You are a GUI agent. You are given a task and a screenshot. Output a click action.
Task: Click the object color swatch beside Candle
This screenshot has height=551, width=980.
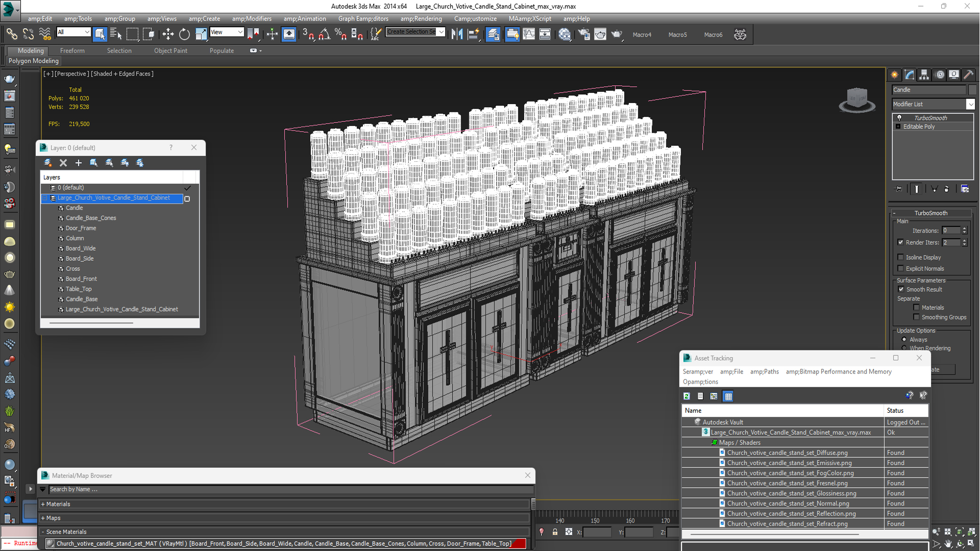click(x=972, y=90)
